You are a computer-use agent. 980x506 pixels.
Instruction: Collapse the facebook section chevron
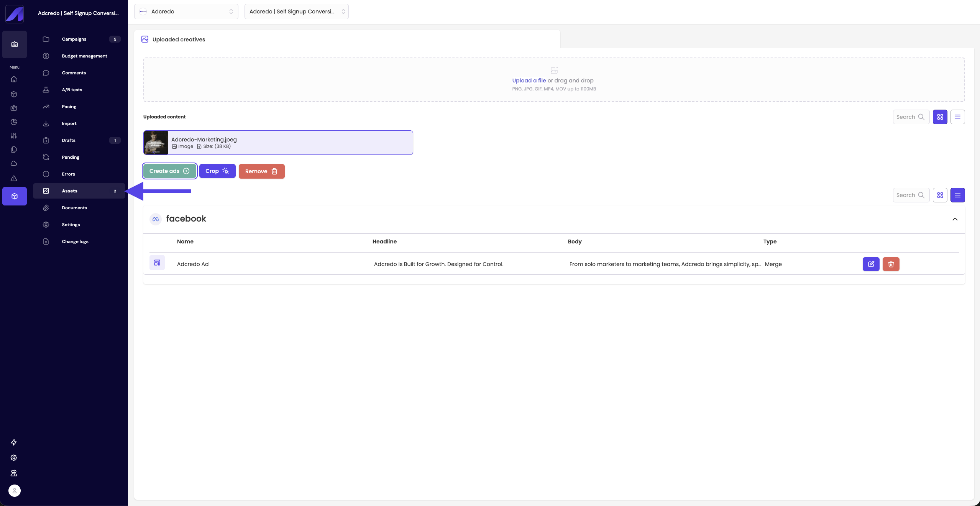point(955,219)
